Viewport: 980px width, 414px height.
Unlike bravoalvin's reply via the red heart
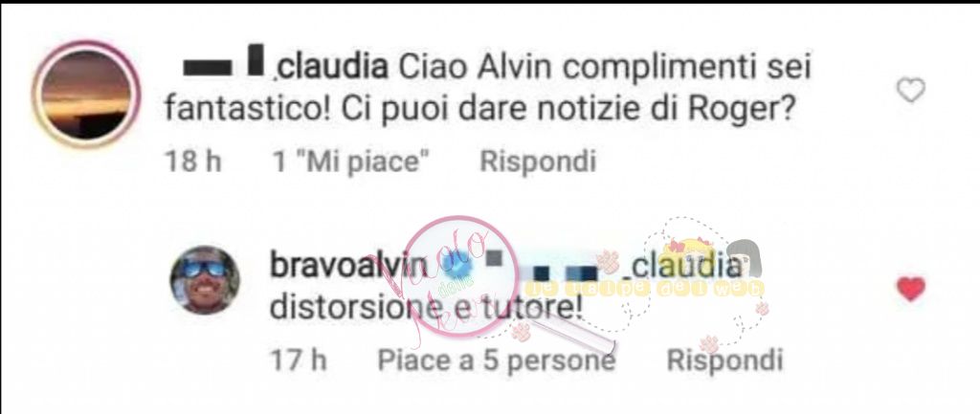[x=911, y=289]
